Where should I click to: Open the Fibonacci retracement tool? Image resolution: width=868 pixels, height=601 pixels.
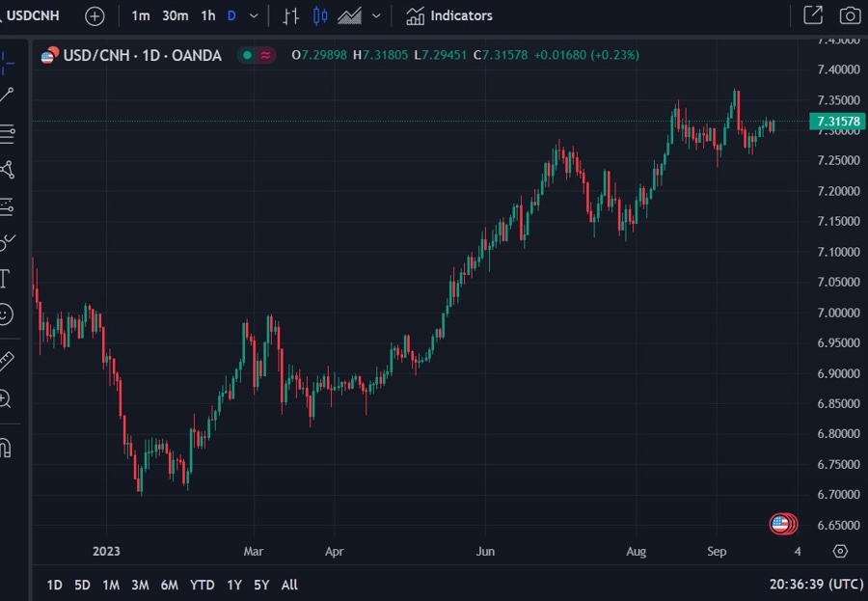pyautogui.click(x=7, y=134)
